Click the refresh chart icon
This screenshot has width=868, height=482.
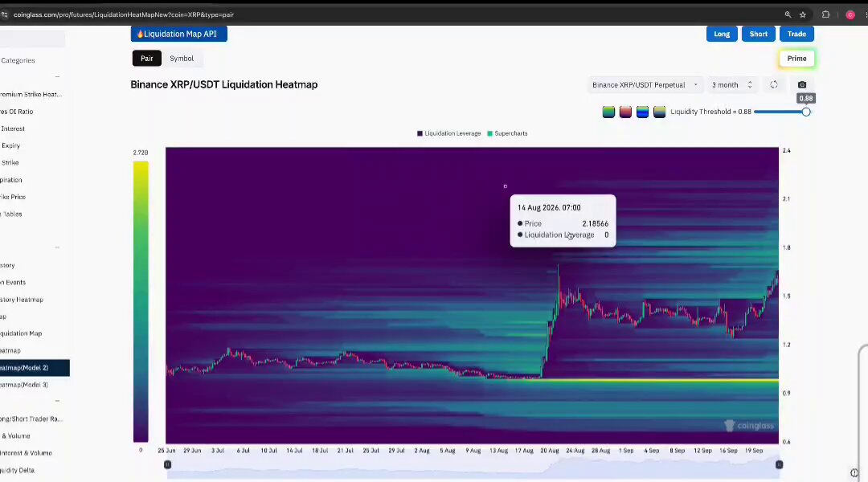[774, 84]
